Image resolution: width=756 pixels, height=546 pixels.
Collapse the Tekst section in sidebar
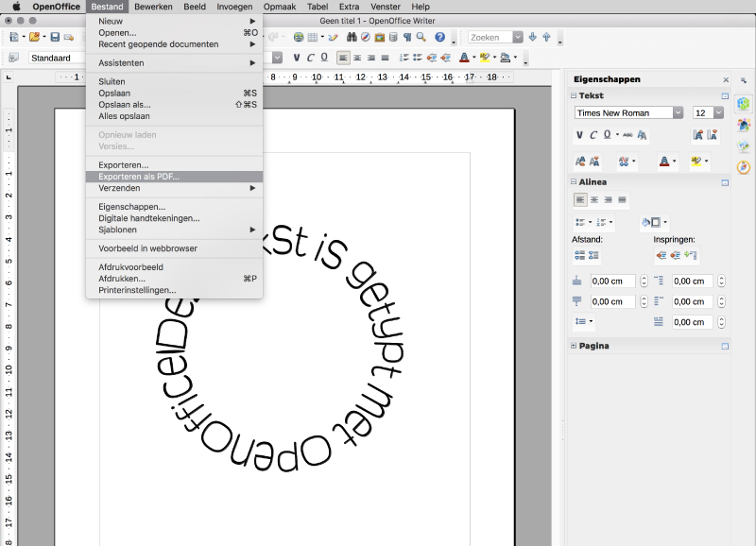click(x=574, y=95)
